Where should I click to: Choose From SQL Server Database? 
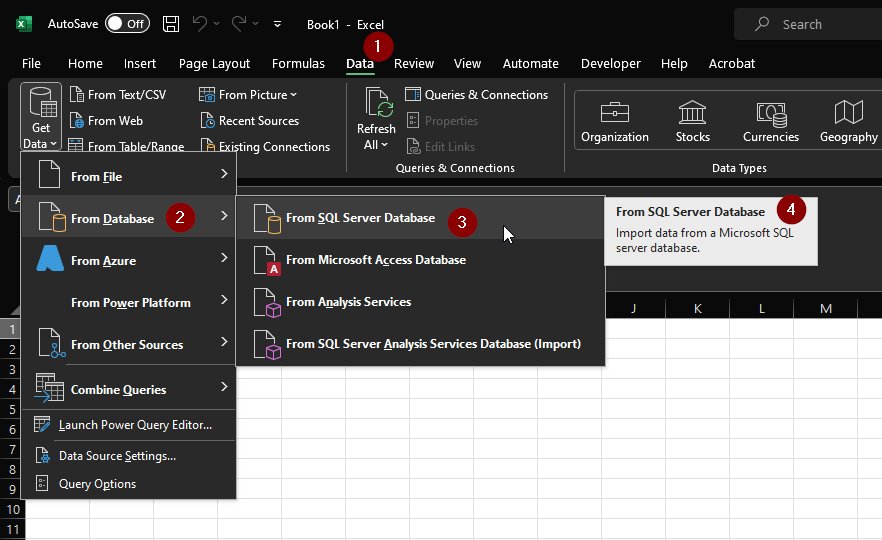coord(421,218)
